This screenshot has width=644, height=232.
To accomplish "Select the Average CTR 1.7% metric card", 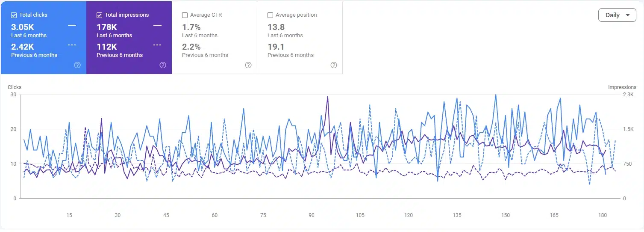I will (x=214, y=38).
